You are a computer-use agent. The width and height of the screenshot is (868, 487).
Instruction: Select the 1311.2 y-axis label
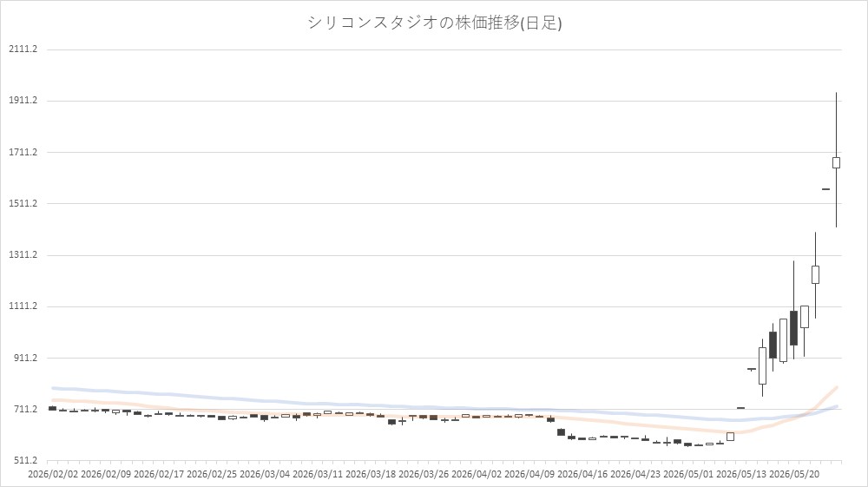[x=23, y=255]
